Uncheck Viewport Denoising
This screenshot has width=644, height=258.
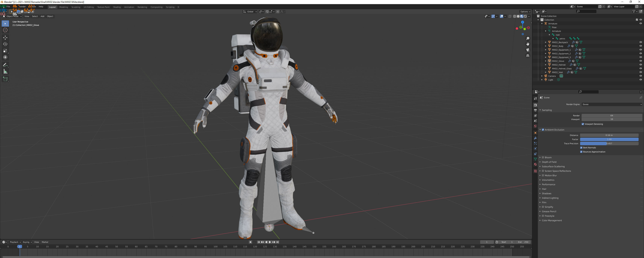(x=583, y=124)
